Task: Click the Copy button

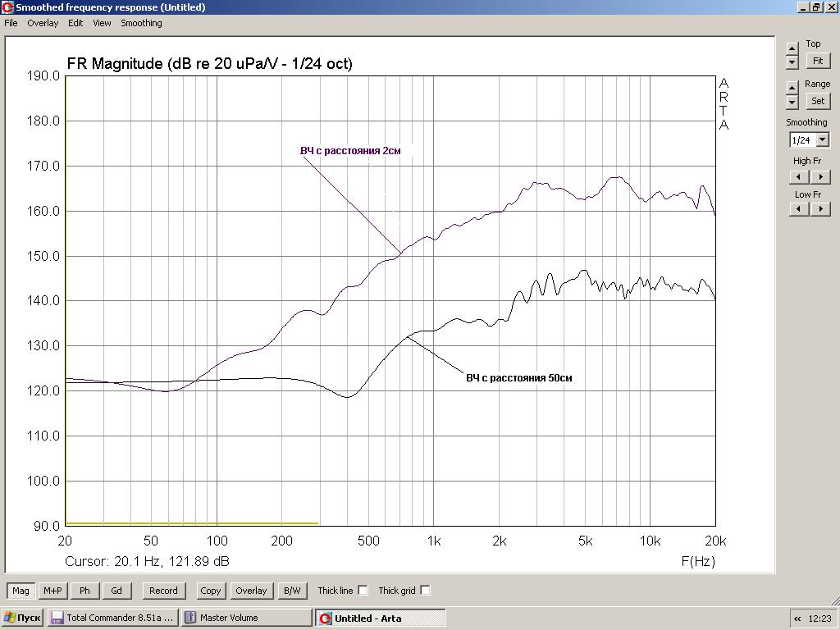Action: point(211,591)
